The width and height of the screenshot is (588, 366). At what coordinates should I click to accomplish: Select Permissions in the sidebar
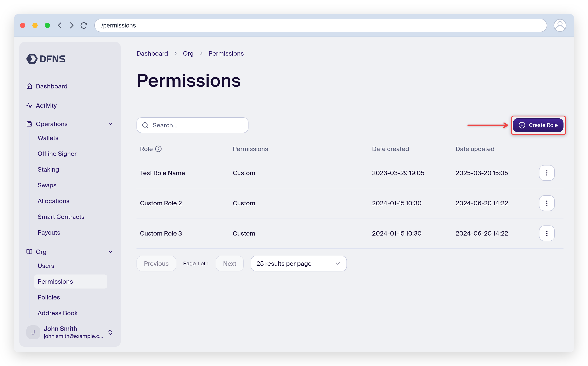click(70, 282)
